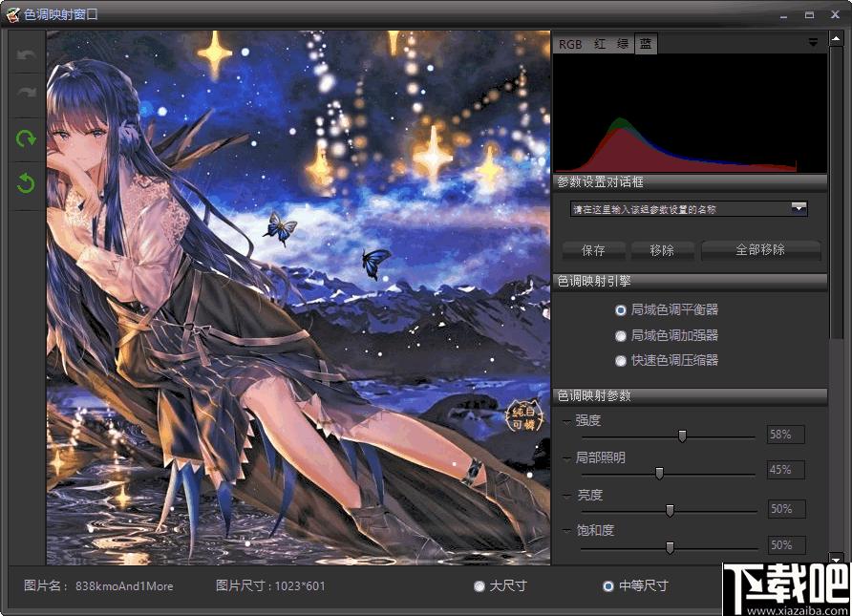
Task: Select the 大尺寸 radio button
Action: pyautogui.click(x=479, y=586)
